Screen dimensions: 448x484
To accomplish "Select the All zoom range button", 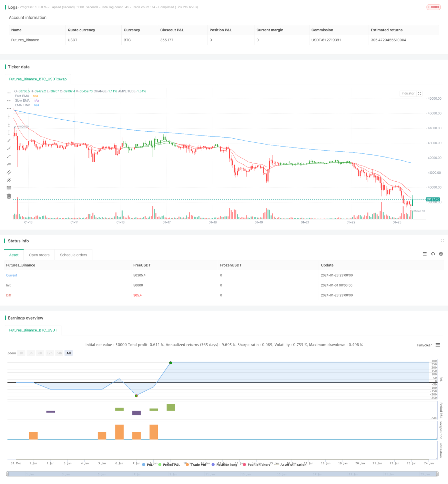I will tap(69, 353).
